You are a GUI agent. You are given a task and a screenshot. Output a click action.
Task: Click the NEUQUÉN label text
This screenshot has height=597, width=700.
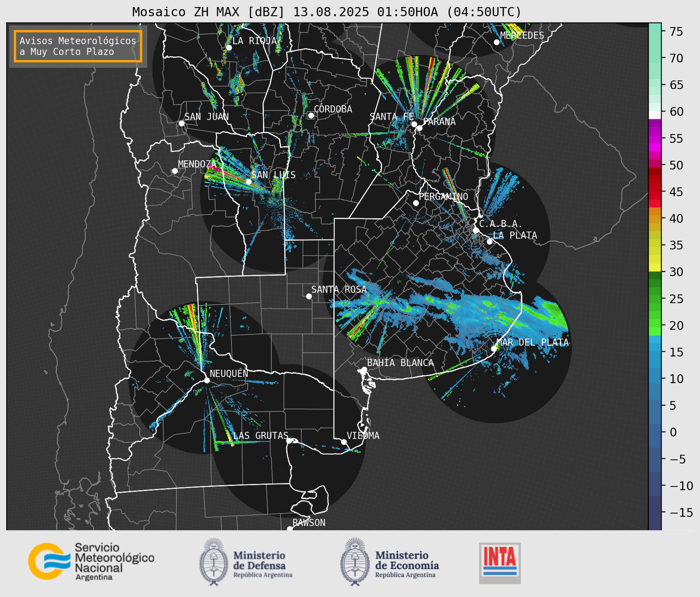229,374
